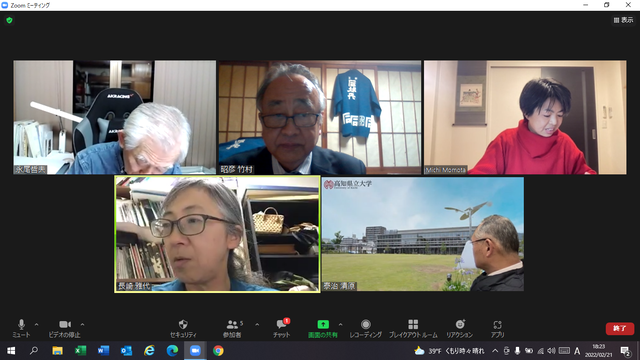Start Recording the meeting
This screenshot has height=360, width=640.
pyautogui.click(x=366, y=329)
